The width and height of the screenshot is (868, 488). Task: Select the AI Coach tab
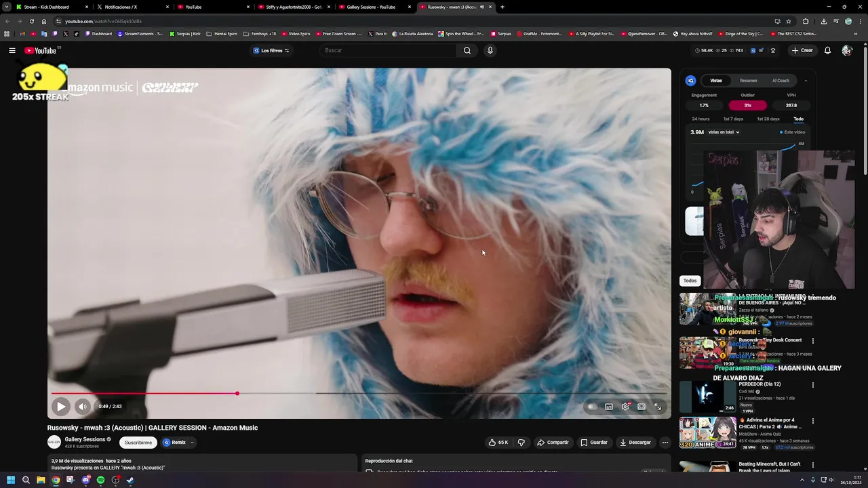tap(781, 81)
